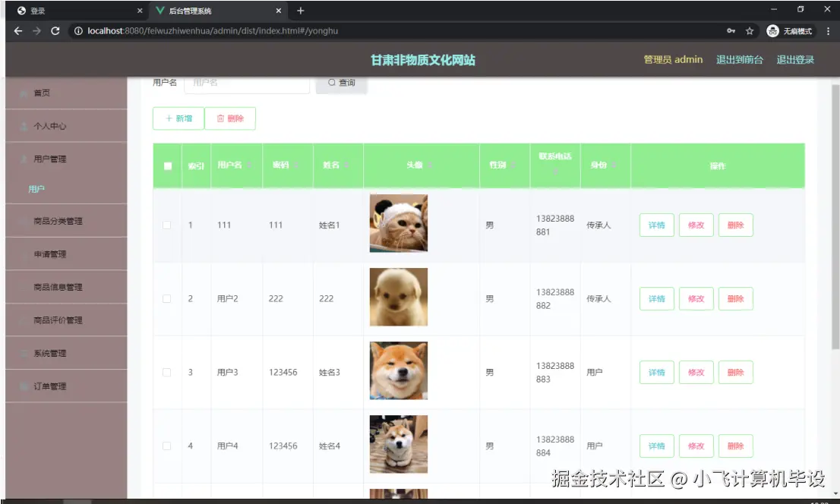840x504 pixels.
Task: Click the smiling Shiba avatar for 用户3
Action: tap(399, 370)
